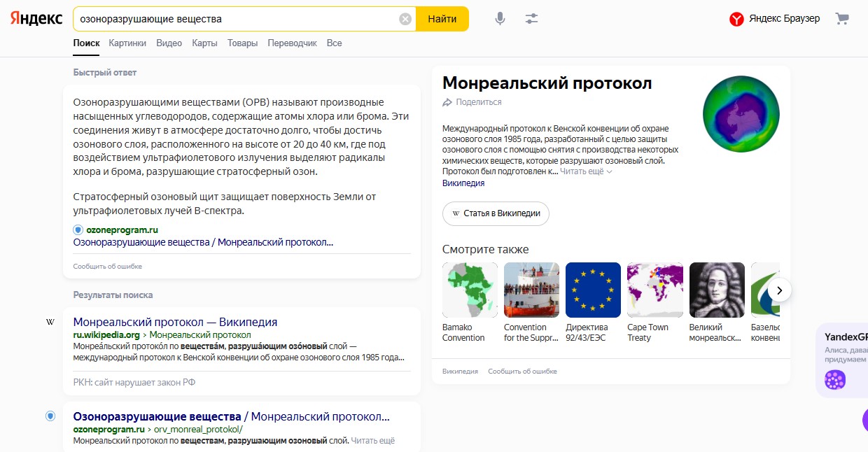This screenshot has width=868, height=452.
Task: Click the ozoneprogram.ru favicon in quick answer
Action: pyautogui.click(x=78, y=229)
